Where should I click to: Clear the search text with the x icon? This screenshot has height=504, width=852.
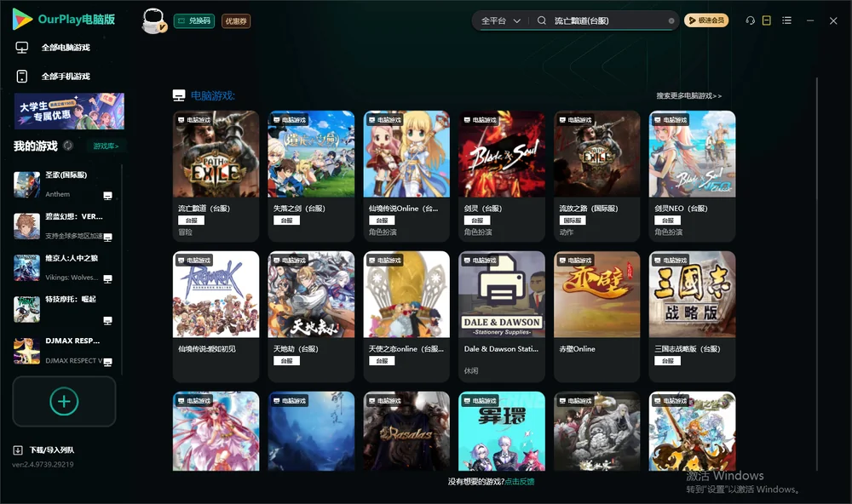coord(671,20)
